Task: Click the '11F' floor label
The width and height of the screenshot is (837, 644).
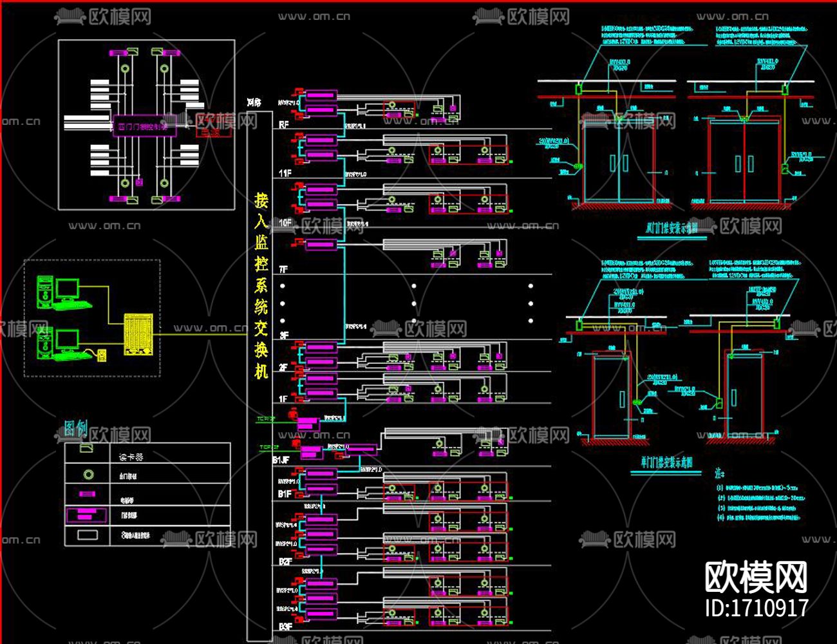Action: (x=286, y=173)
